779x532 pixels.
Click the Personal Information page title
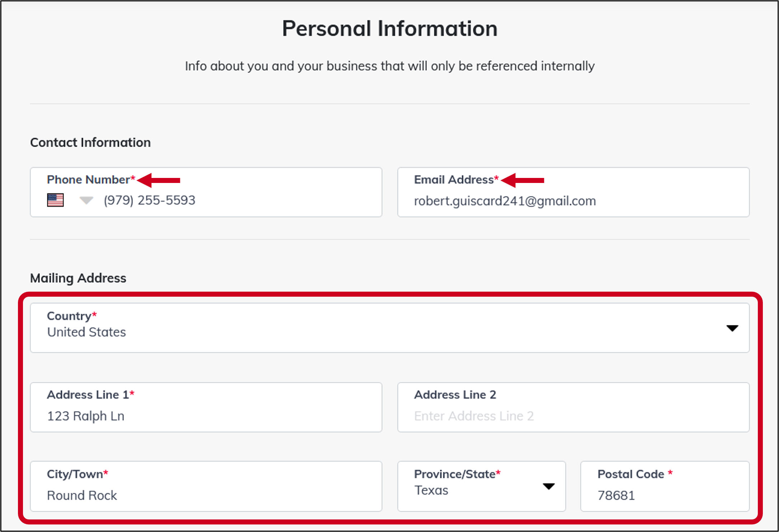[389, 28]
